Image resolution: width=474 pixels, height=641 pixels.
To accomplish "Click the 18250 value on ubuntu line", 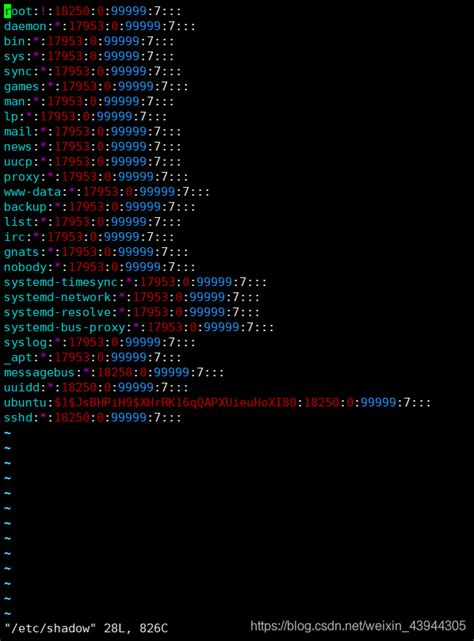I will (x=322, y=403).
